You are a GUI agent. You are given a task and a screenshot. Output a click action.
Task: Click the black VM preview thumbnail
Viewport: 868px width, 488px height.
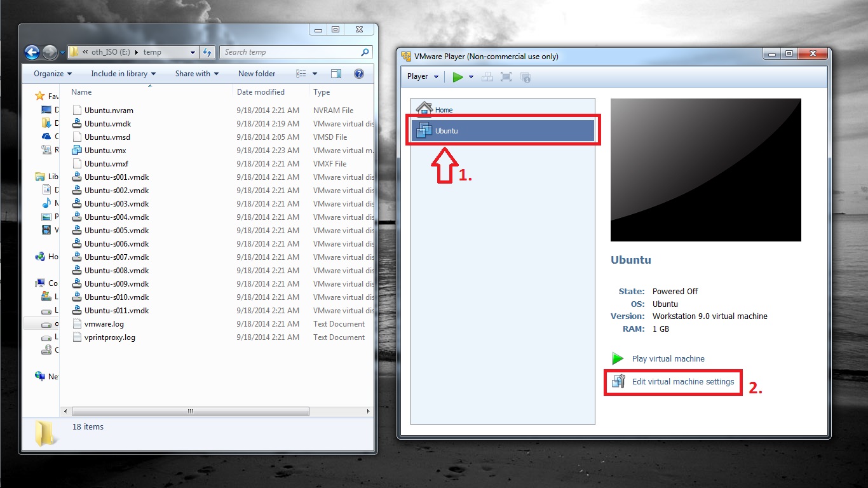tap(705, 170)
